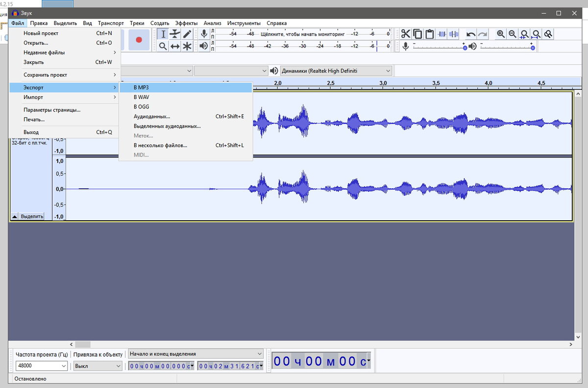Click the Zoom Toggle icon
This screenshot has width=588, height=388.
tap(549, 34)
